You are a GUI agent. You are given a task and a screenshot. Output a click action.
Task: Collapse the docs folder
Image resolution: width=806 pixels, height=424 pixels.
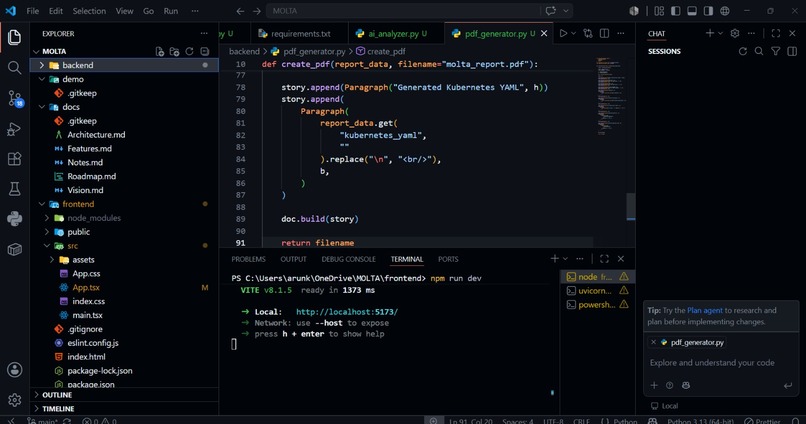(125, 107)
